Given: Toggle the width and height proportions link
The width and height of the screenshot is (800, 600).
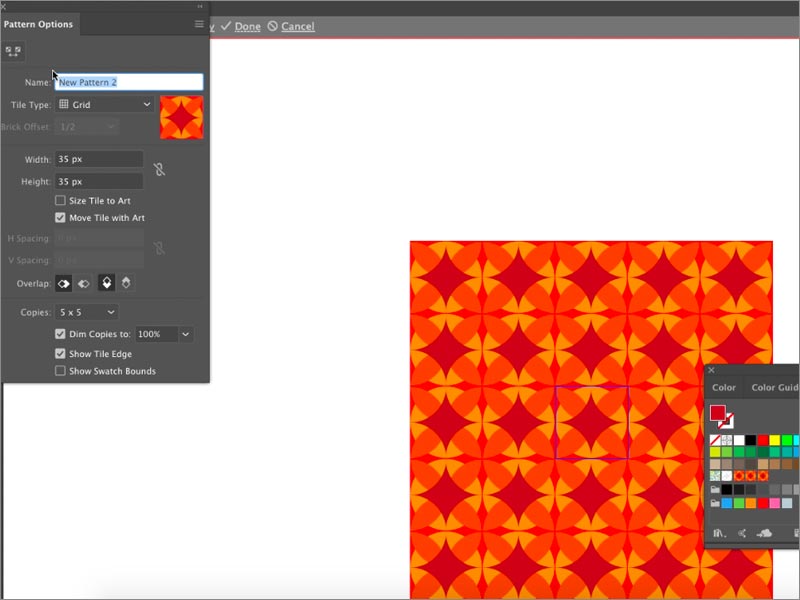Looking at the screenshot, I should coord(158,170).
